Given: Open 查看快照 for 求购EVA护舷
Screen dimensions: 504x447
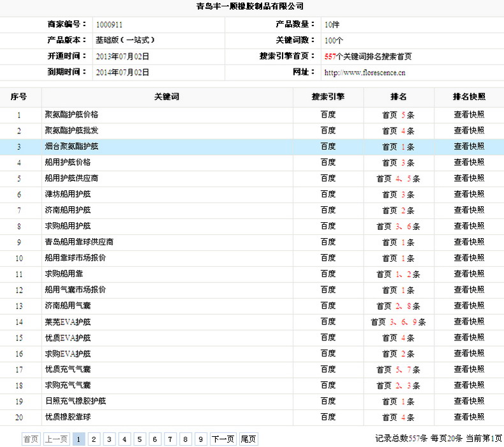Looking at the screenshot, I should [x=469, y=353].
